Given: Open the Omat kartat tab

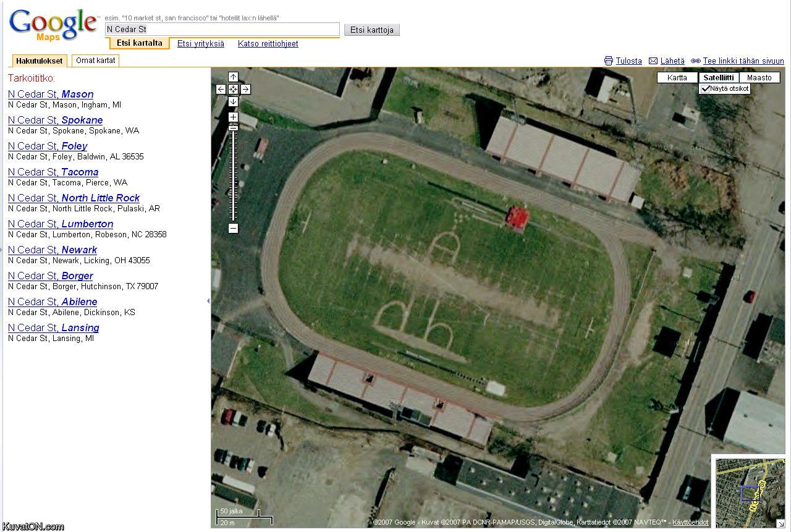Looking at the screenshot, I should click(x=96, y=61).
